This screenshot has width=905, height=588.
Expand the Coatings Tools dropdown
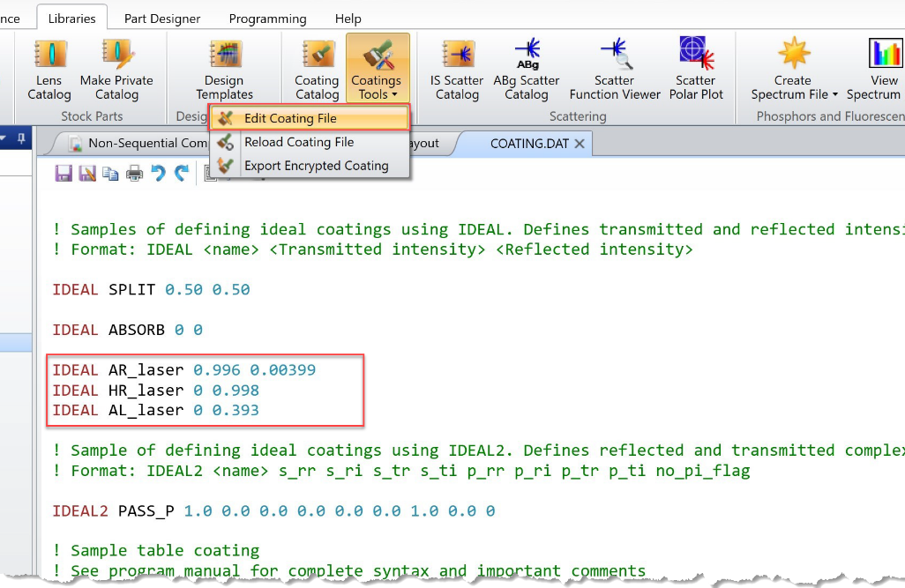378,68
